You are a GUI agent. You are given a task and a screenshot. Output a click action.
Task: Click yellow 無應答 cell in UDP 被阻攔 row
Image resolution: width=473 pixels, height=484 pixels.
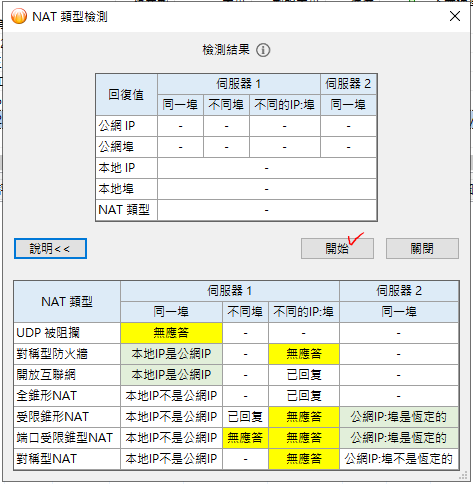[171, 333]
